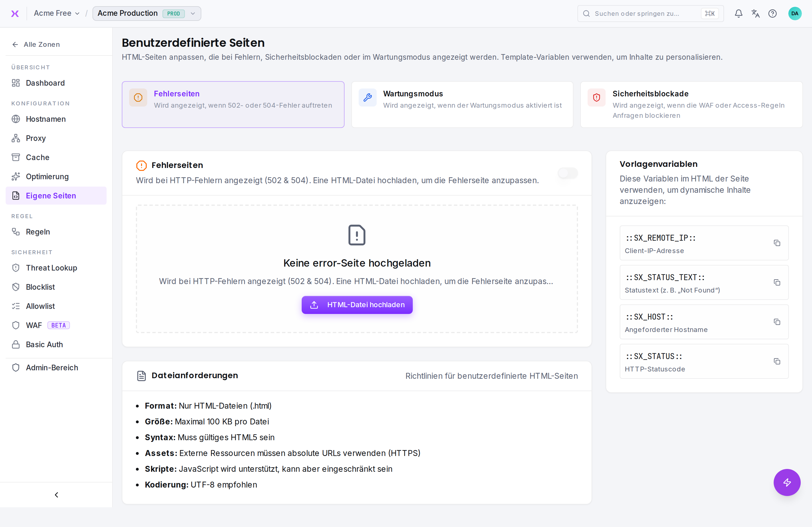Open Blocklist in the sidebar

56,287
